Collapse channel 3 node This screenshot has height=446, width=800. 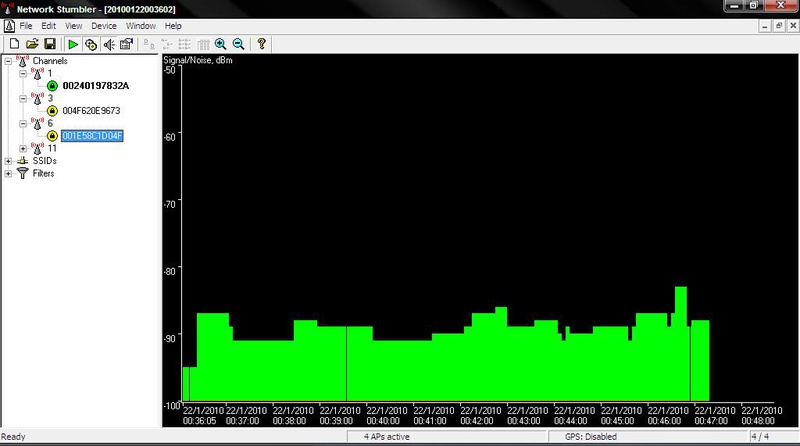(23, 98)
